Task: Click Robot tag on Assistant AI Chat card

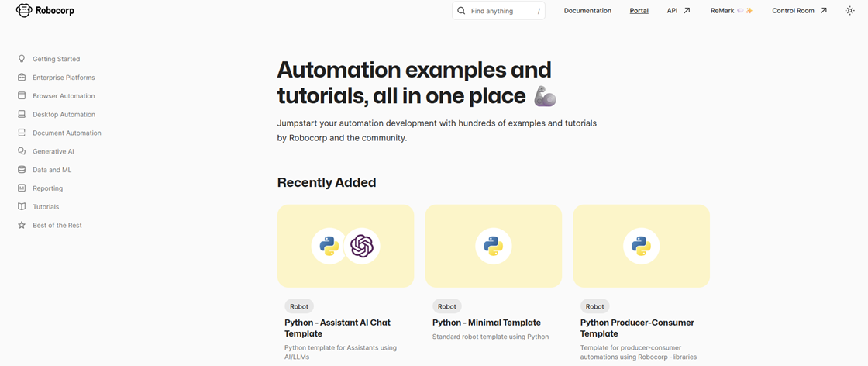Action: (299, 306)
